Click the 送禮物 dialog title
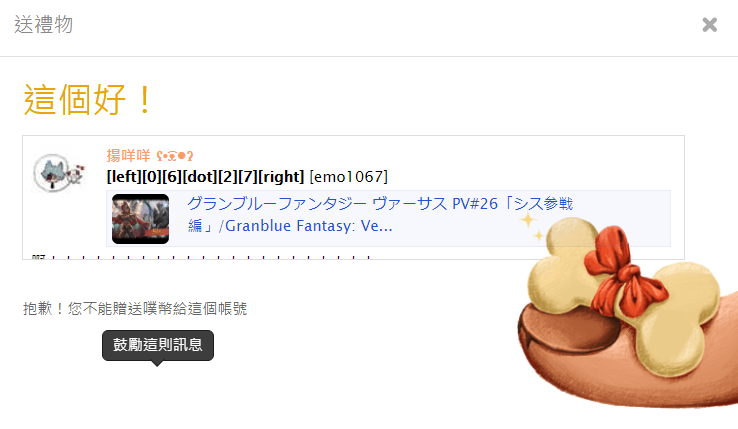The image size is (738, 429). coord(43,24)
